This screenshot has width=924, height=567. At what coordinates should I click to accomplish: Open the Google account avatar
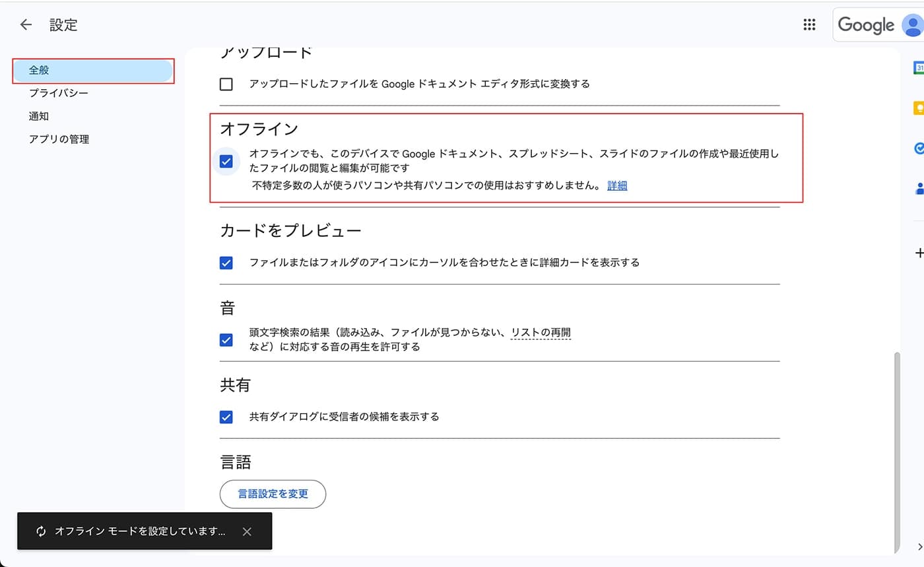click(913, 25)
